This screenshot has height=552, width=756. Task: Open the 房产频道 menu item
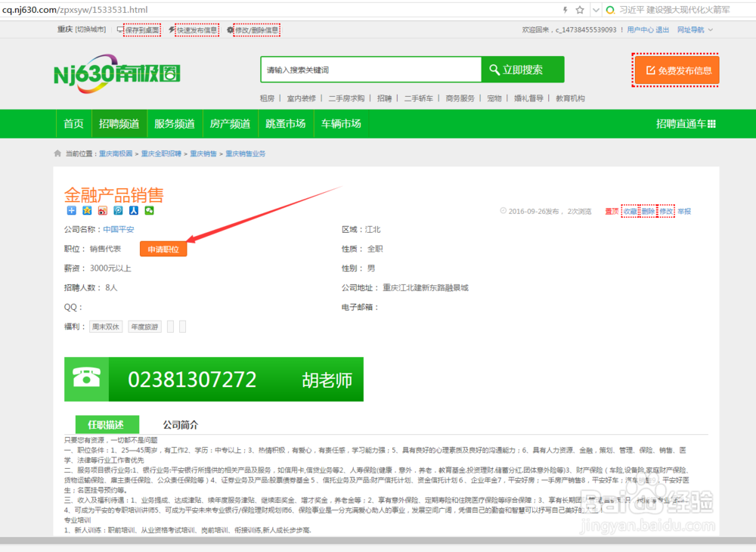click(230, 123)
